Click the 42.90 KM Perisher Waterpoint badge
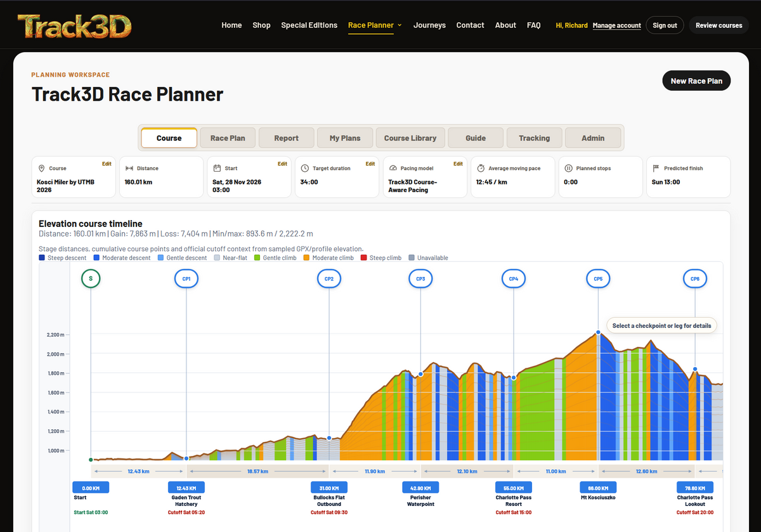 (420, 488)
